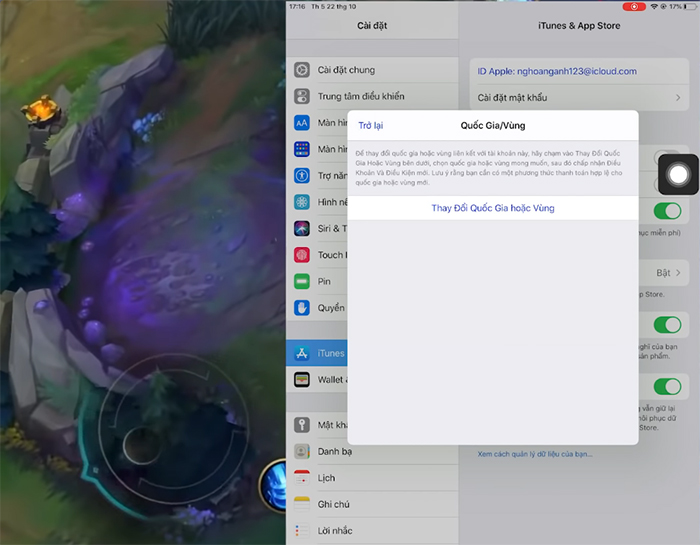Viewport: 700px width, 545px height.
Task: Open Cài đặt mật khẩu chevron row
Action: click(x=579, y=97)
